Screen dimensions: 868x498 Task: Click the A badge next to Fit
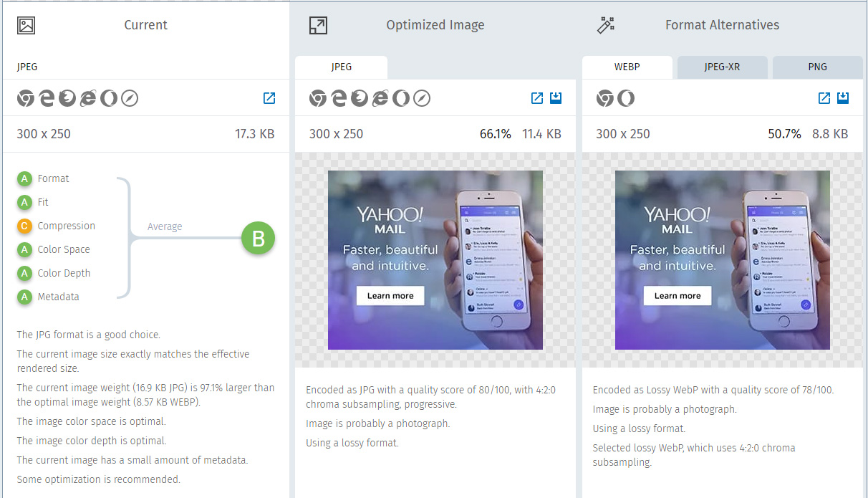[x=25, y=203]
